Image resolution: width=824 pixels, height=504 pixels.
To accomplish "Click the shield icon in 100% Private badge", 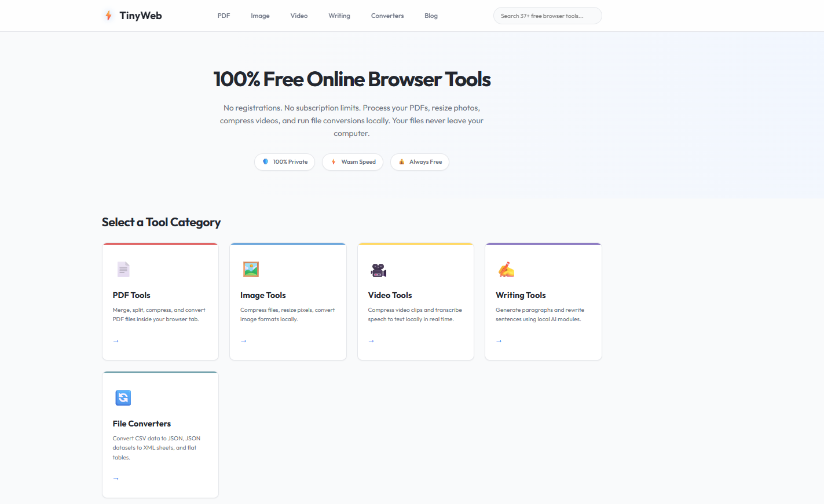I will (x=265, y=162).
